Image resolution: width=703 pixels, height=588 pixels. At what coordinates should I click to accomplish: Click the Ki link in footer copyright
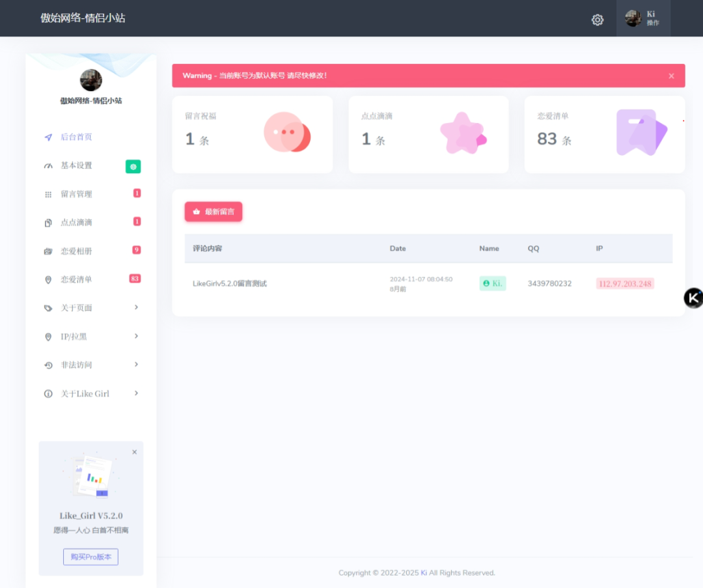click(423, 573)
